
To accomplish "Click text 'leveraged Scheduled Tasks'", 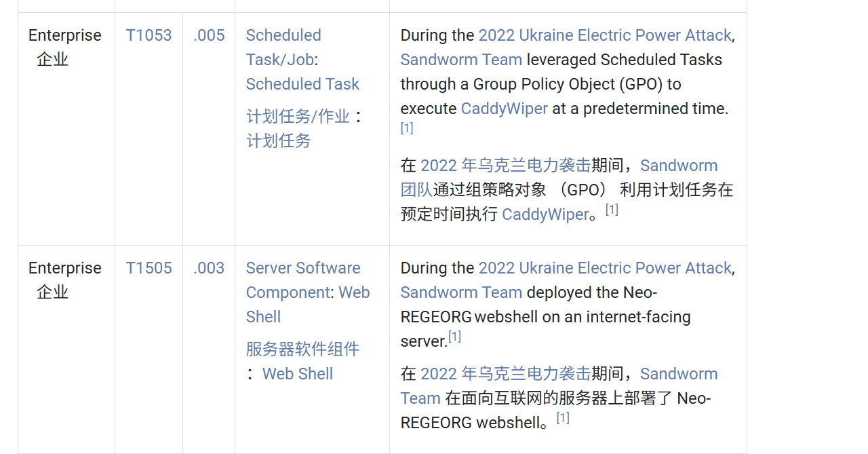I will click(625, 60).
